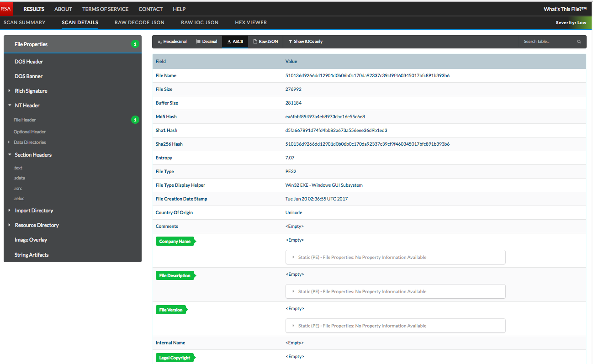This screenshot has width=593, height=364.
Task: Toggle the Show IOCs only filter
Action: [x=305, y=42]
